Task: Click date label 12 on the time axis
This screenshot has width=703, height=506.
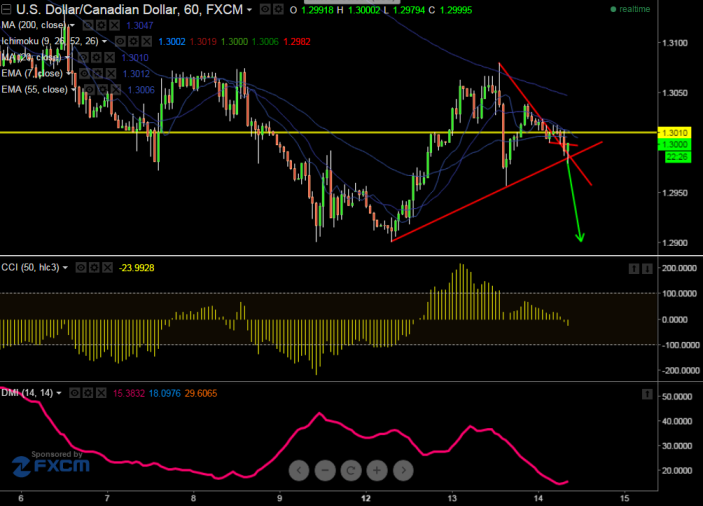Action: [x=366, y=498]
